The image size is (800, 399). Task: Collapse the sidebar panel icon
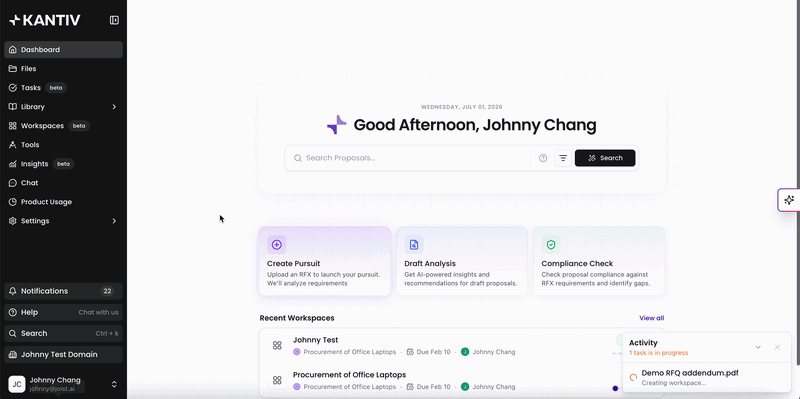[x=114, y=20]
